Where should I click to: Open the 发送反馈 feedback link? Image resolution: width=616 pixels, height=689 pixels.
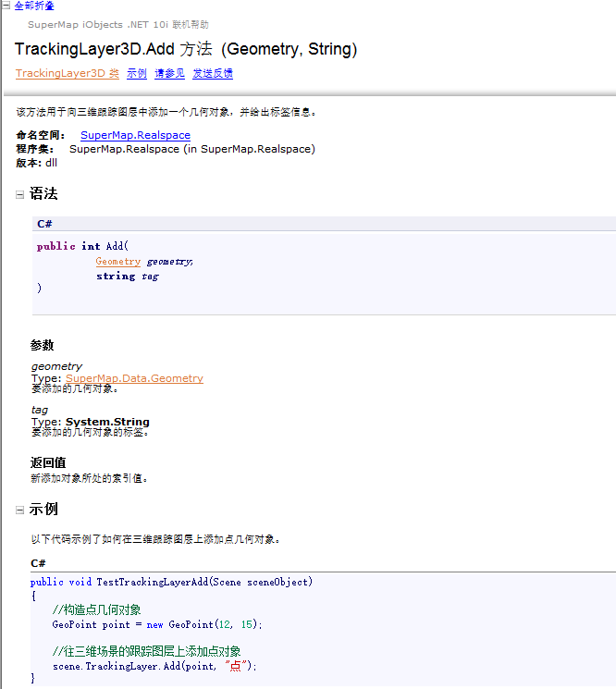point(213,73)
